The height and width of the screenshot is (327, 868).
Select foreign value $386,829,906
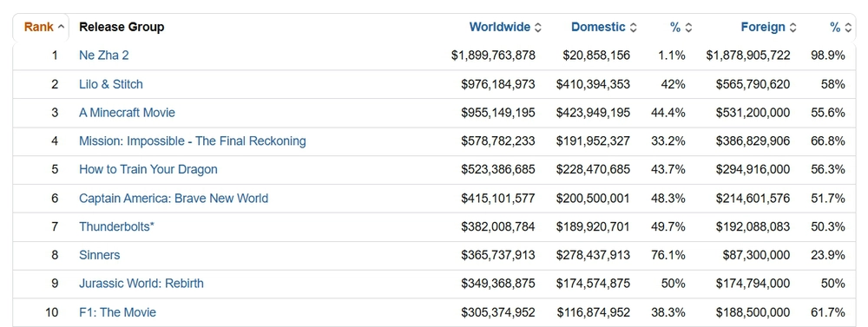pyautogui.click(x=753, y=141)
